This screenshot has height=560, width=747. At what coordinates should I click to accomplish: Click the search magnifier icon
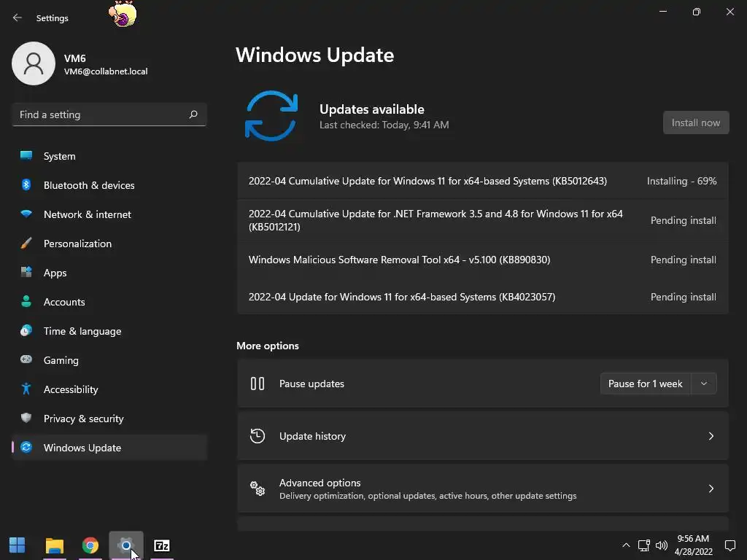point(193,114)
